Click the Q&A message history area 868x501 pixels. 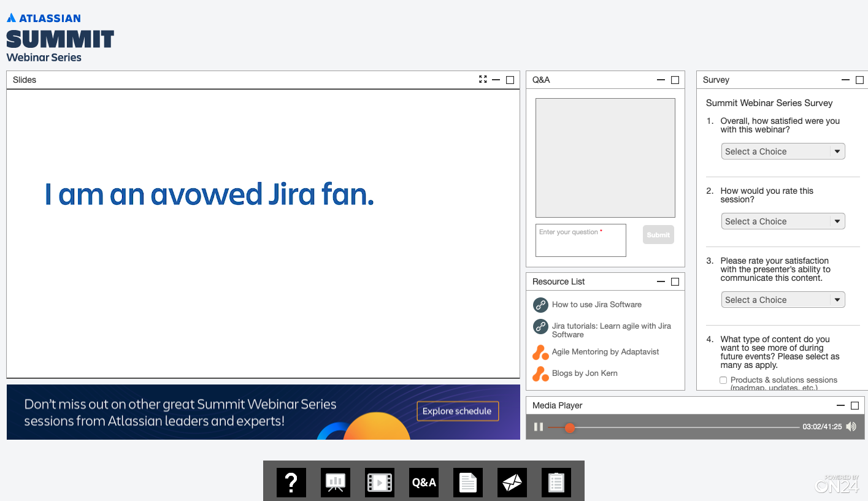pyautogui.click(x=605, y=158)
